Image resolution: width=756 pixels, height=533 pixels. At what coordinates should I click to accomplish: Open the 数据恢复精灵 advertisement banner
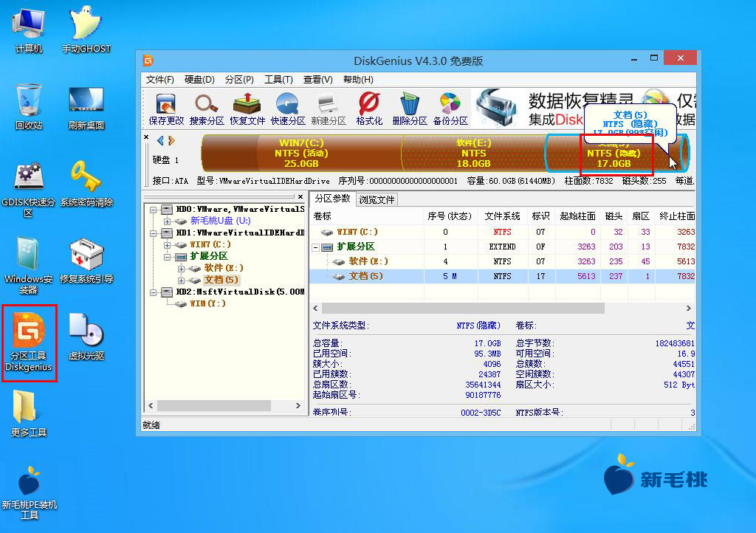(583, 109)
